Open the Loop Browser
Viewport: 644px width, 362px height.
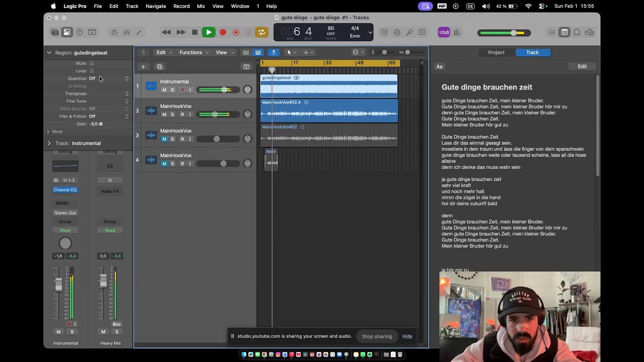pyautogui.click(x=577, y=32)
